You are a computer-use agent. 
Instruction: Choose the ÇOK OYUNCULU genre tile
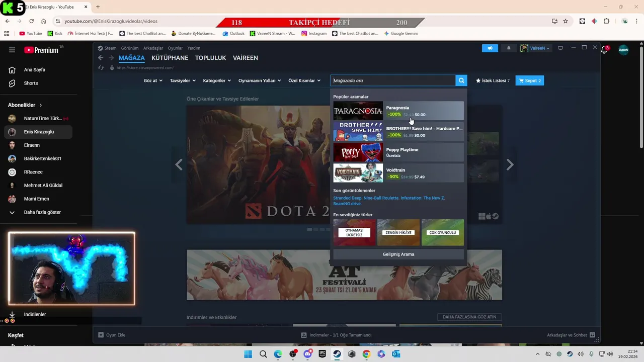click(443, 233)
